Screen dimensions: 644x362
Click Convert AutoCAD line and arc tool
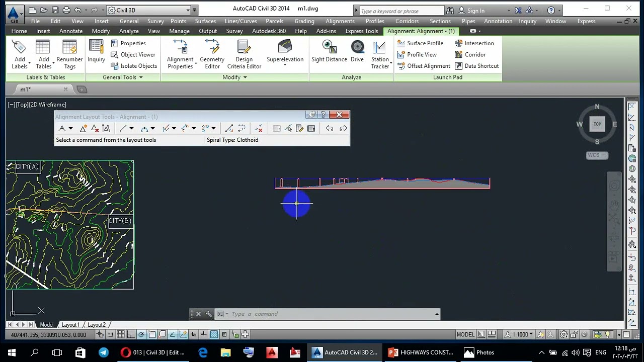[229, 129]
